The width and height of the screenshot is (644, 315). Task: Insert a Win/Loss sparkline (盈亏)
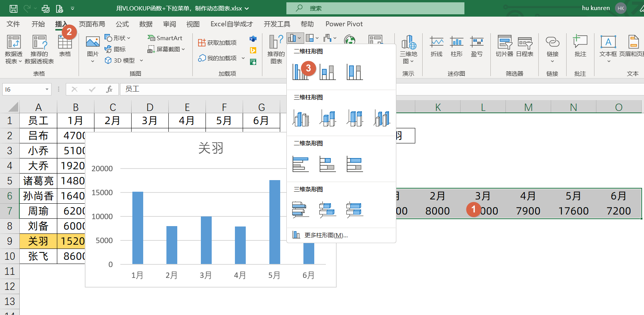[x=477, y=46]
